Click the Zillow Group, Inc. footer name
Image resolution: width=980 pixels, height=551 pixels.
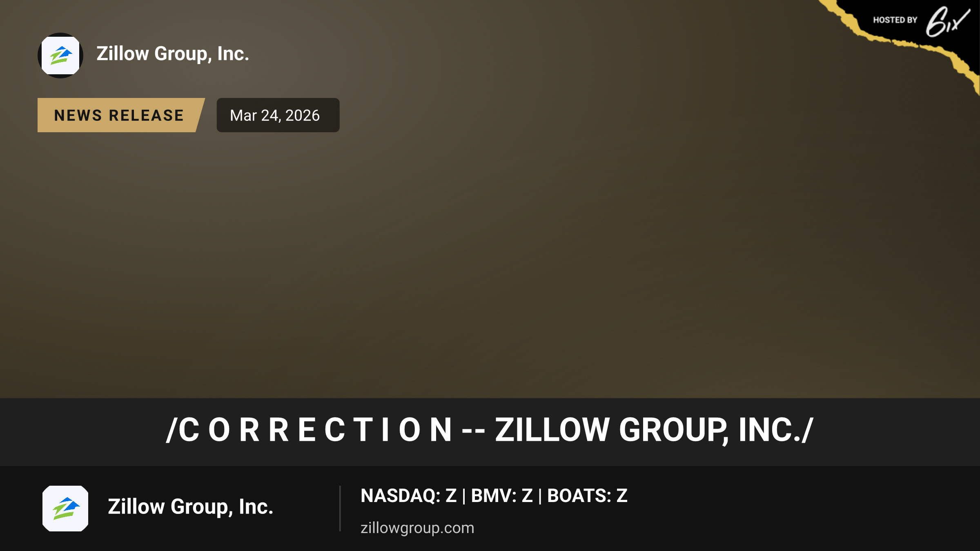pos(190,507)
